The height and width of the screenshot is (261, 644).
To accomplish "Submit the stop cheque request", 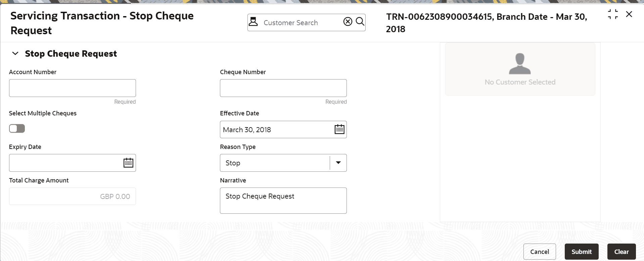I will pos(582,252).
